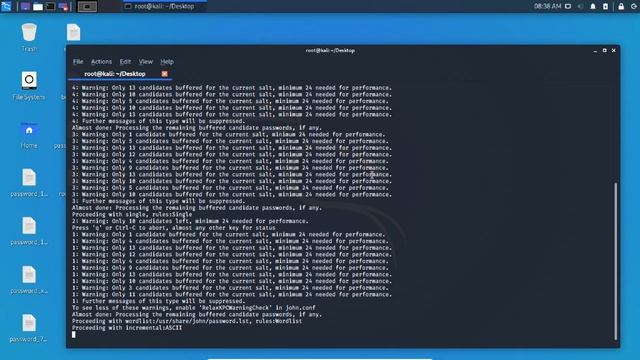The height and width of the screenshot is (360, 640).
Task: Maximize the terminal window
Action: click(604, 51)
